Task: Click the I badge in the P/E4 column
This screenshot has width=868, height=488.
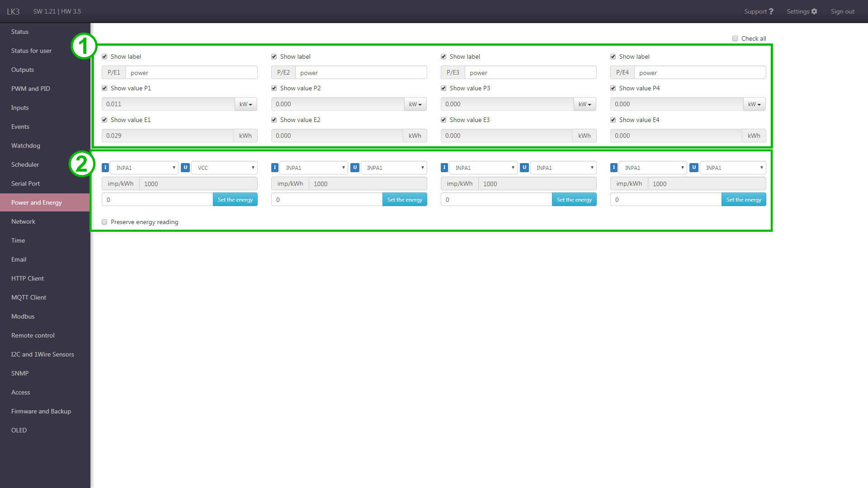Action: point(614,168)
